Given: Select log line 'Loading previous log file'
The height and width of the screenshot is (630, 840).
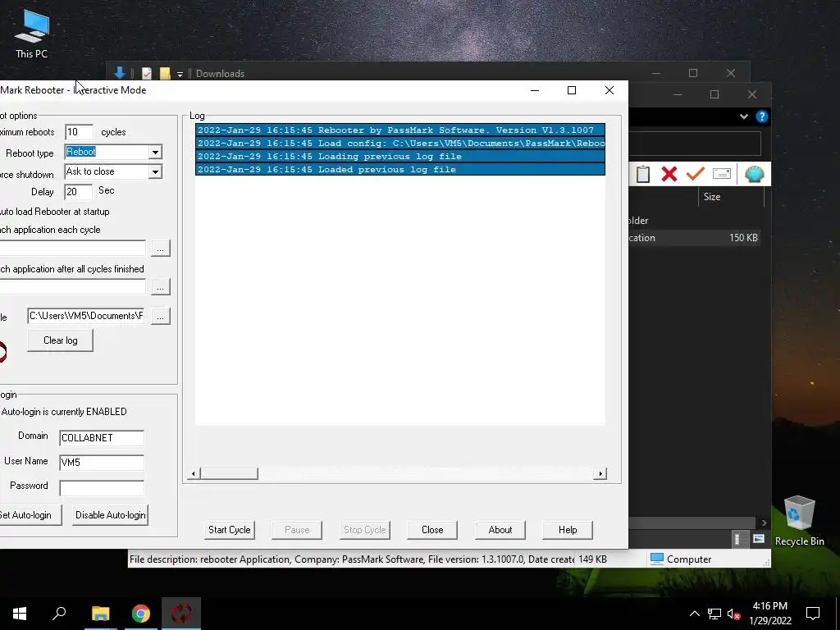Looking at the screenshot, I should (400, 157).
